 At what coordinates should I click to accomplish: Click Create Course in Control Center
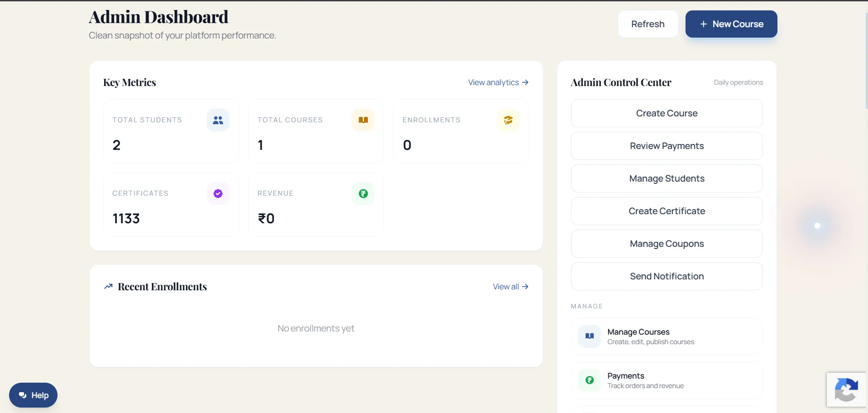coord(667,113)
